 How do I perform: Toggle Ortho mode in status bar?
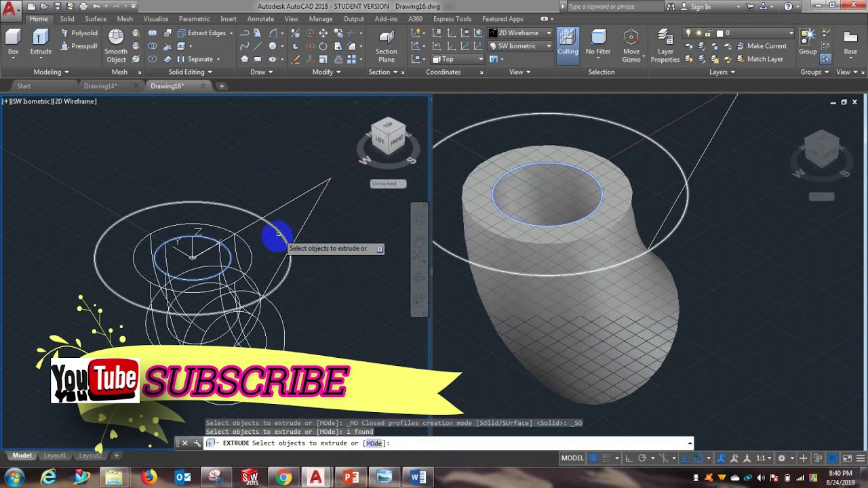click(x=629, y=458)
